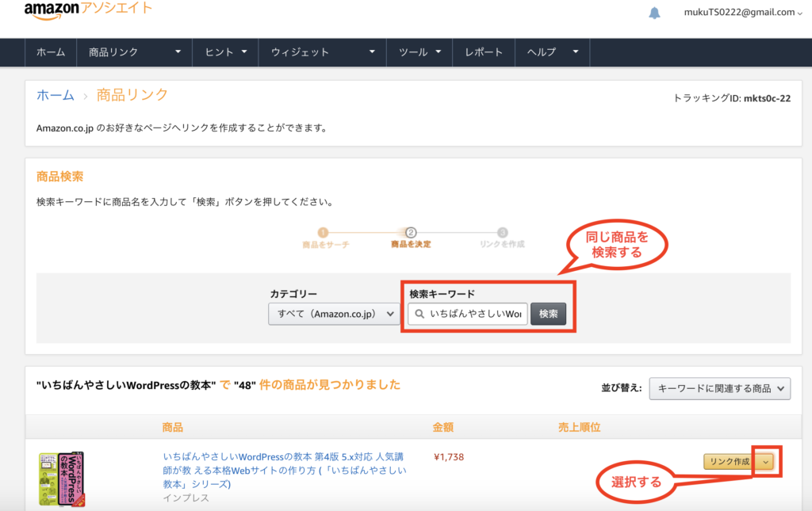812x511 pixels.
Task: Click the tracking ID mkts0c-22
Action: [x=767, y=98]
